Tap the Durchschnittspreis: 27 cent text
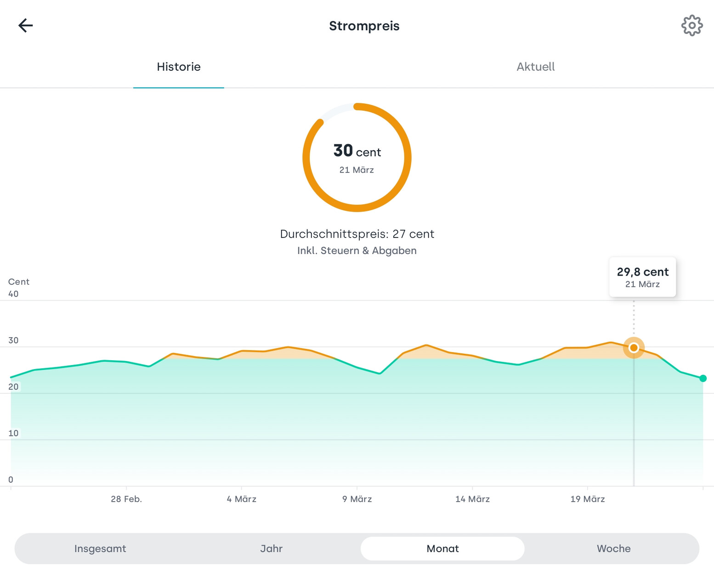Image resolution: width=714 pixels, height=588 pixels. pyautogui.click(x=357, y=234)
